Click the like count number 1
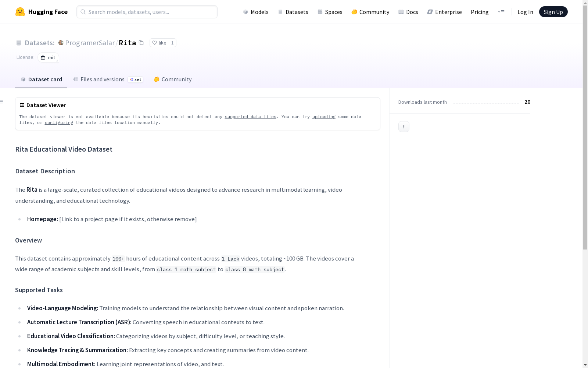The height and width of the screenshot is (368, 588). tap(172, 43)
